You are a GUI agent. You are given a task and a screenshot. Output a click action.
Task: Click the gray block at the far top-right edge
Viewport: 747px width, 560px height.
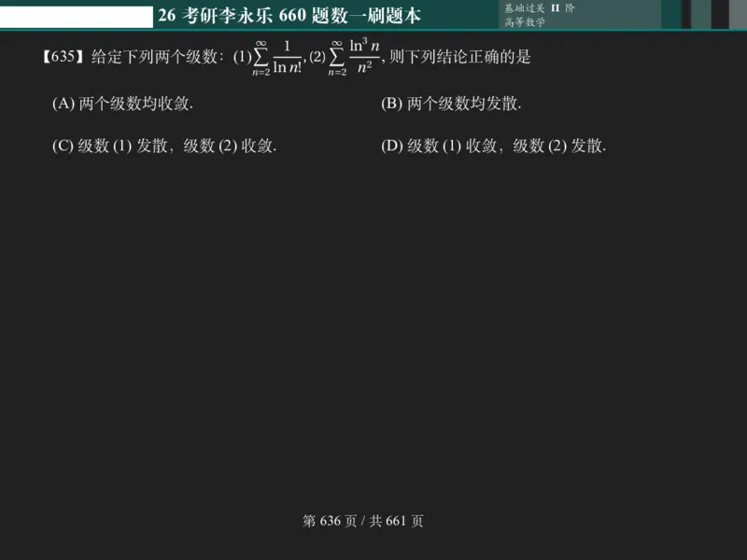tap(740, 14)
